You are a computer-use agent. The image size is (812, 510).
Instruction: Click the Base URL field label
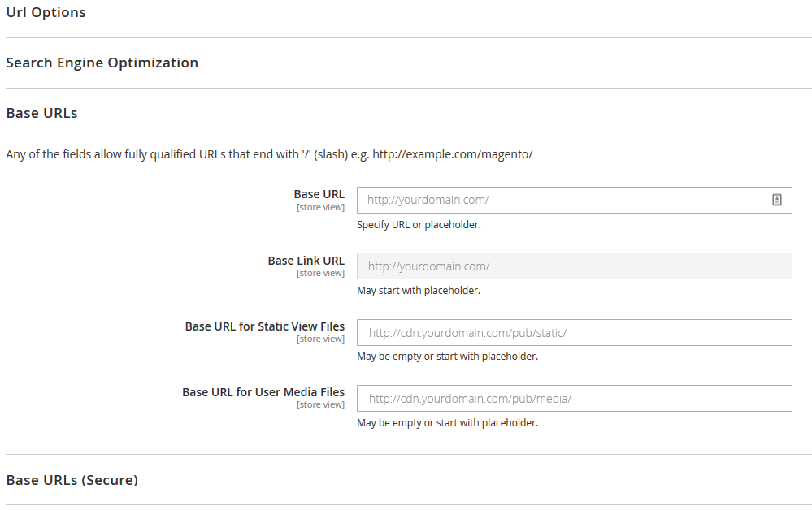(x=319, y=194)
